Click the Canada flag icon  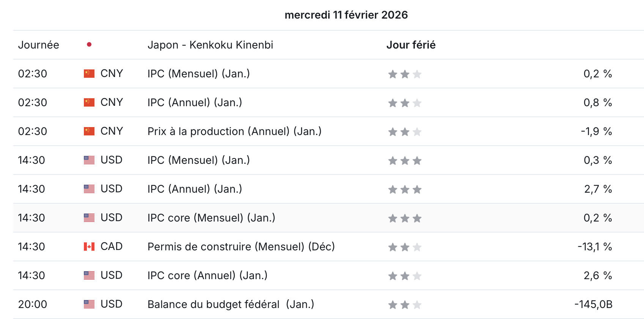89,247
